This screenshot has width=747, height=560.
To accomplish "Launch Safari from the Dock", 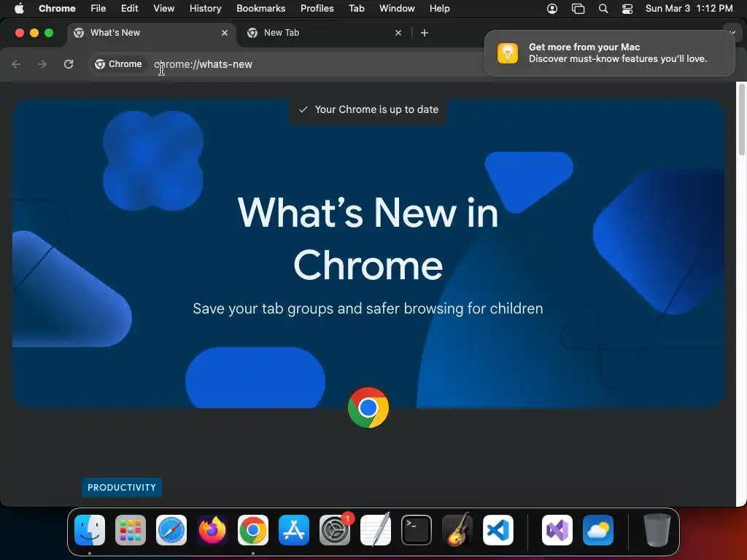I will [171, 529].
